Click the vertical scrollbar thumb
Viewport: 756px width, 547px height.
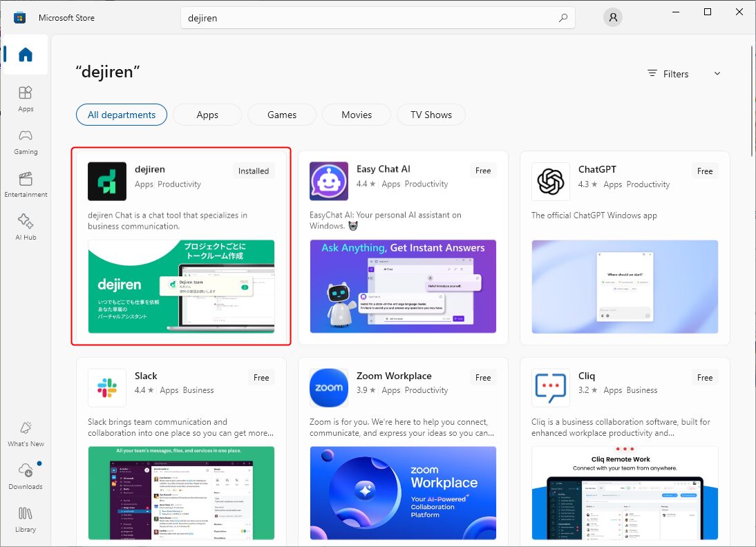752,102
